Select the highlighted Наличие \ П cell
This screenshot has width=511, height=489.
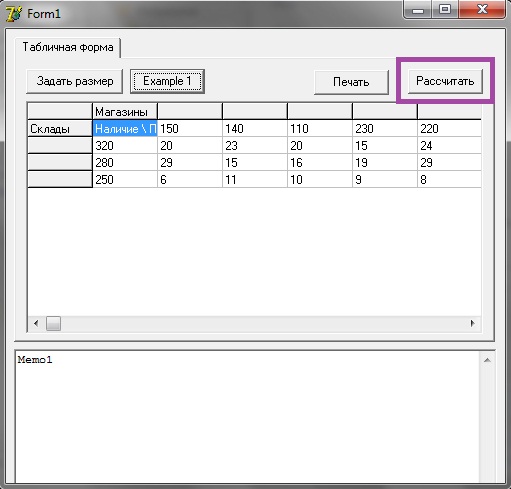tap(125, 129)
